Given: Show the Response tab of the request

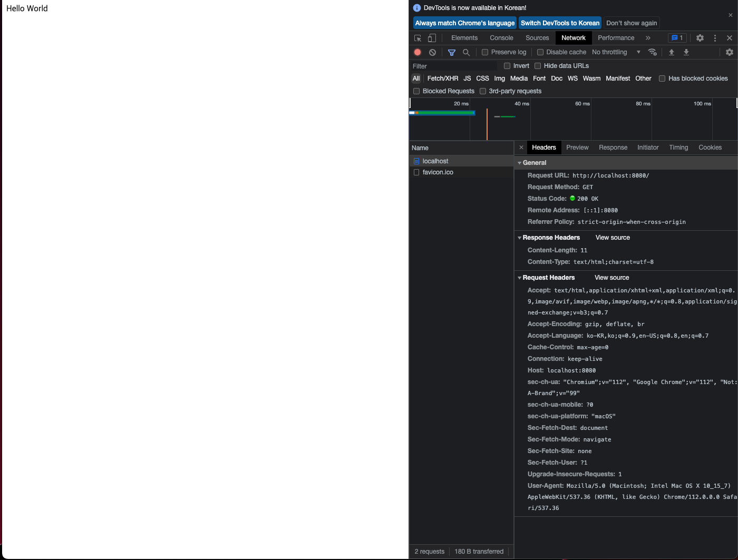Looking at the screenshot, I should pos(613,148).
